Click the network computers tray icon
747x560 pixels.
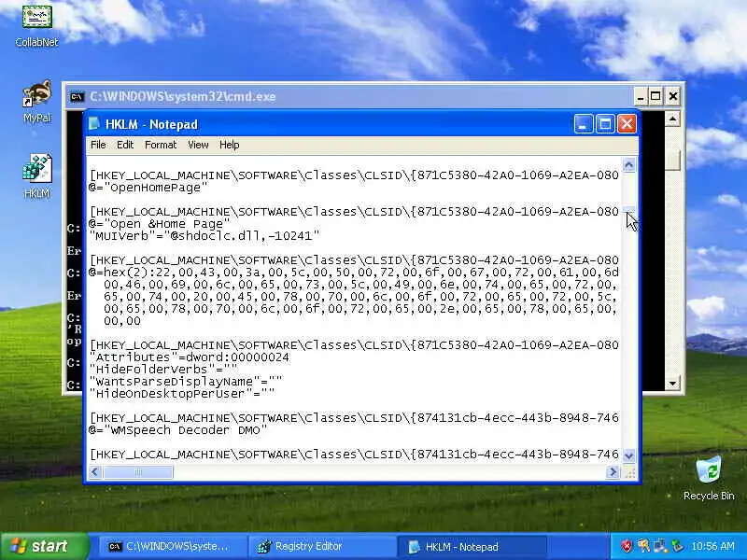point(660,546)
